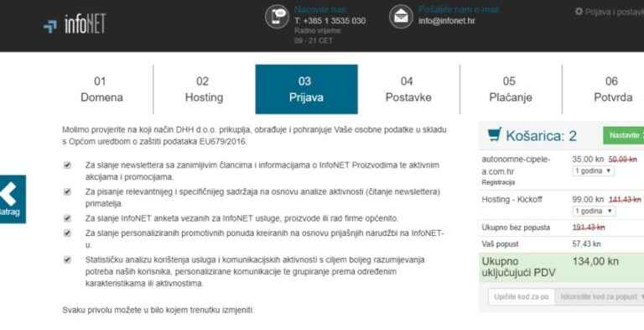Click the 99,00 kn hosting price
This screenshot has width=644, height=330.
click(588, 200)
